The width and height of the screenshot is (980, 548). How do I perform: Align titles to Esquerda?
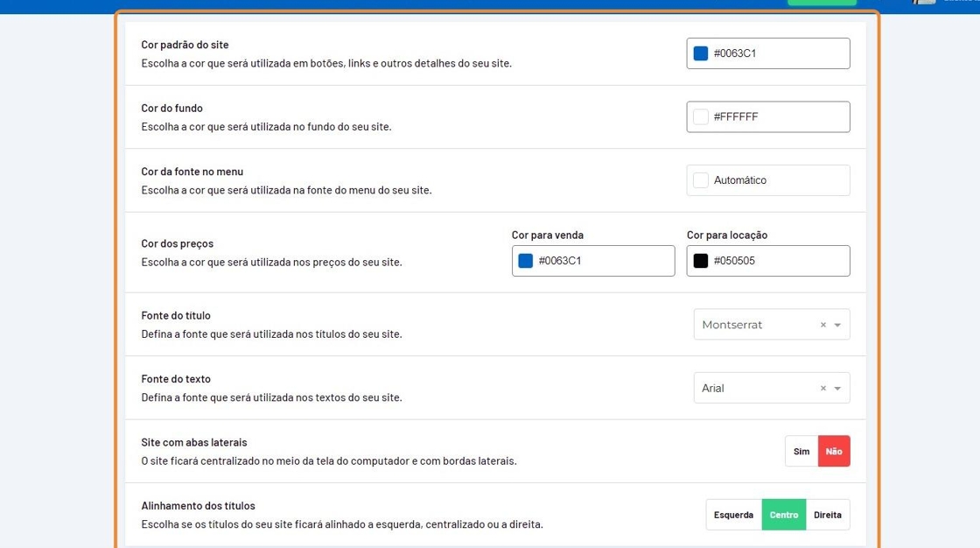coord(733,515)
